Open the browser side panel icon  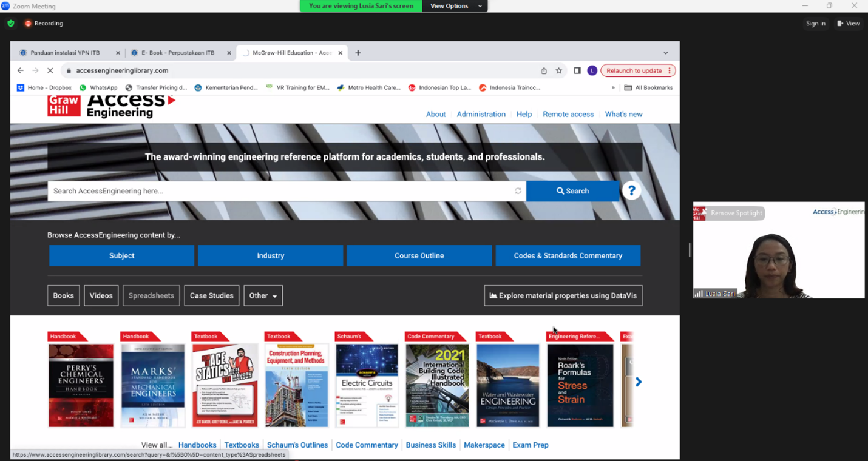577,70
